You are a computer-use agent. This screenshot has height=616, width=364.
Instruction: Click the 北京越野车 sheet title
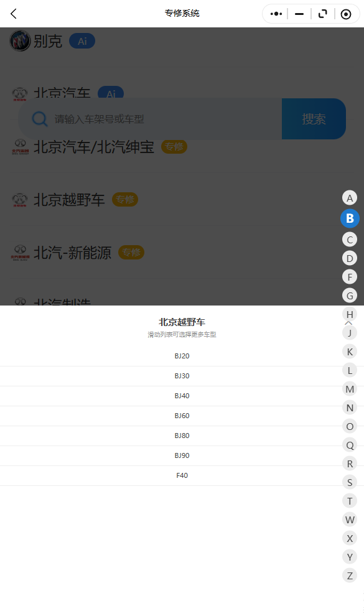[182, 322]
